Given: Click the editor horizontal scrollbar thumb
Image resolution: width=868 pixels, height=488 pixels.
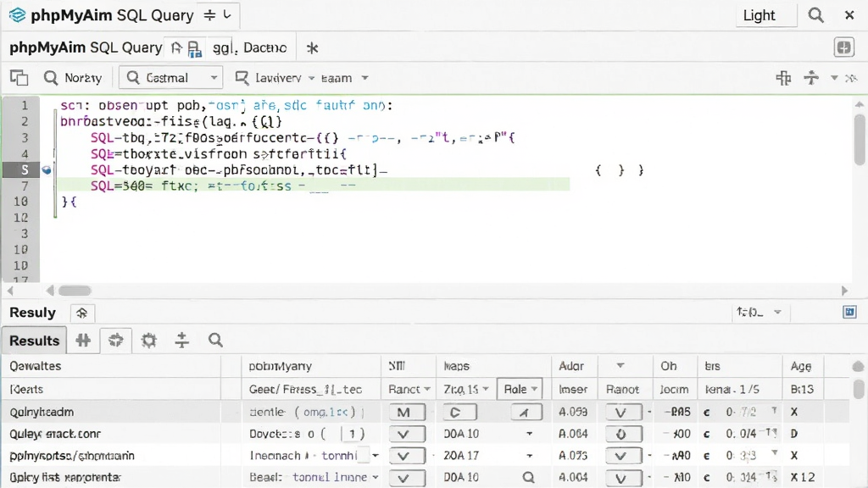Looking at the screenshot, I should click(75, 291).
